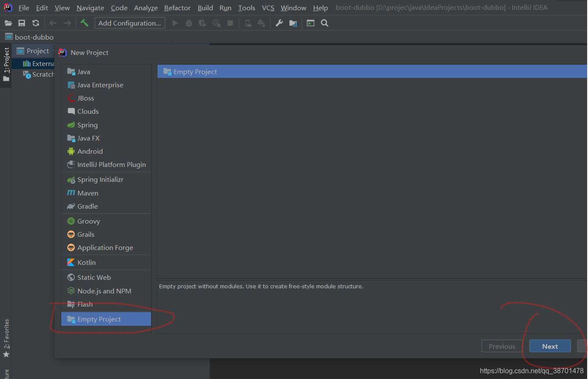This screenshot has height=379, width=588.
Task: Select Node.js and NPM type
Action: coord(106,291)
